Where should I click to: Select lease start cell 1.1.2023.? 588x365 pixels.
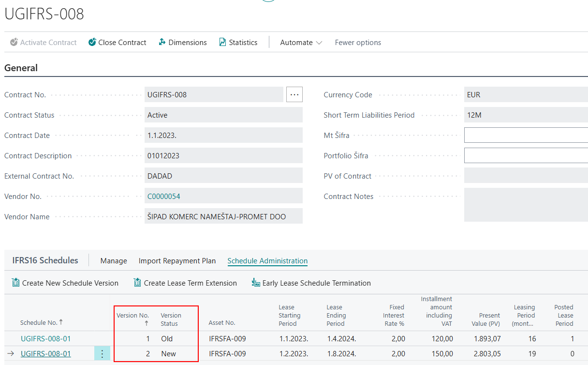click(294, 338)
